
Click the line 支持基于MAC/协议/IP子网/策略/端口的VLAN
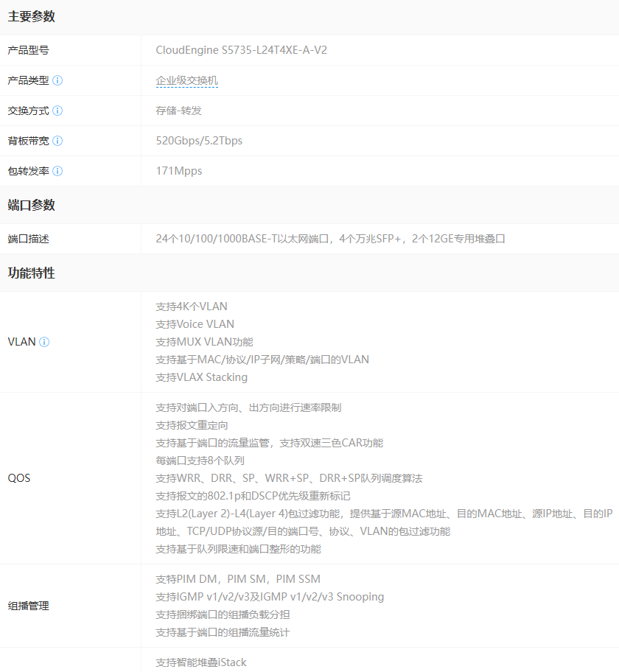pos(262,360)
